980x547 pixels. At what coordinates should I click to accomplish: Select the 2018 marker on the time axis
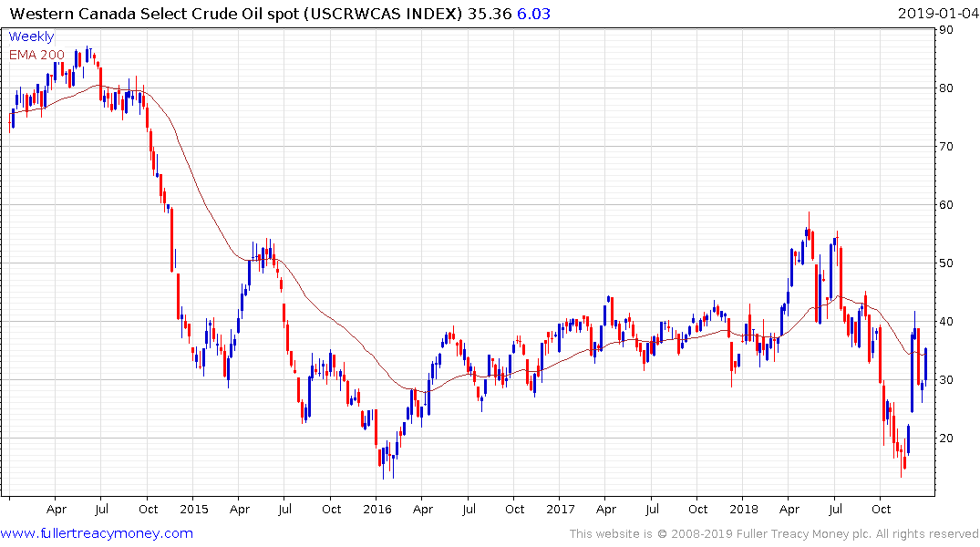pyautogui.click(x=745, y=509)
